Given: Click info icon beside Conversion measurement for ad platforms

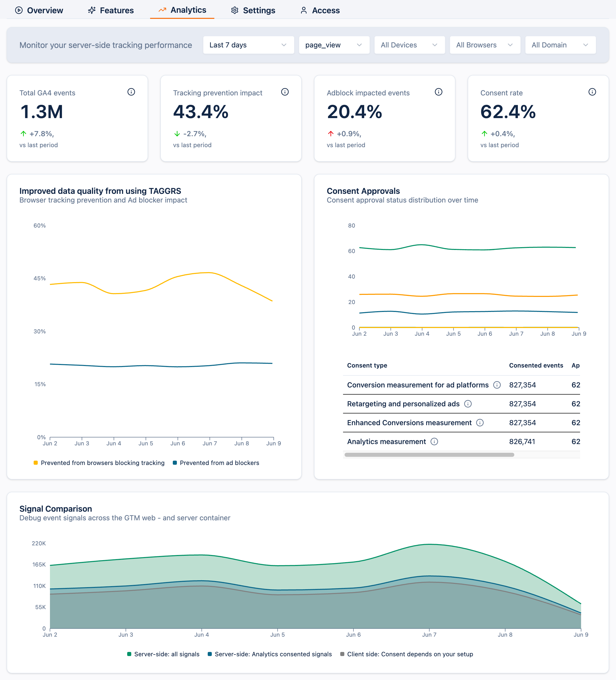Looking at the screenshot, I should coord(497,385).
